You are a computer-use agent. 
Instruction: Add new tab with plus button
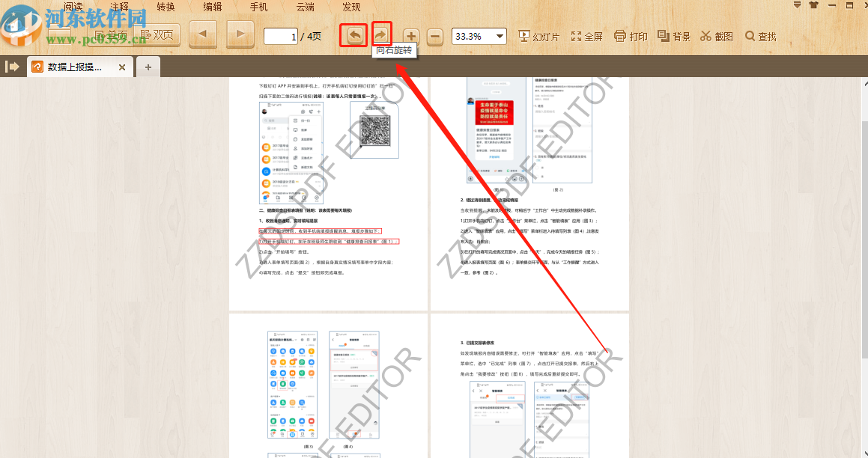148,67
